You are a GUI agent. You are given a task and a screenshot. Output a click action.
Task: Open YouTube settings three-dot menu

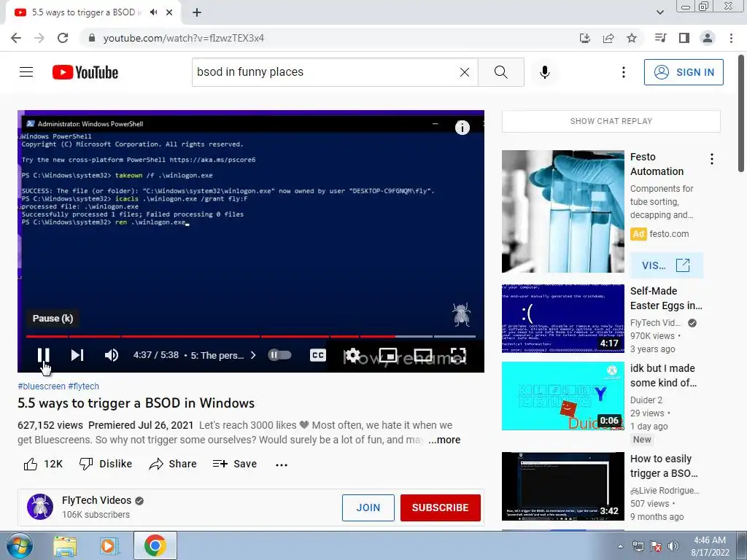point(624,72)
